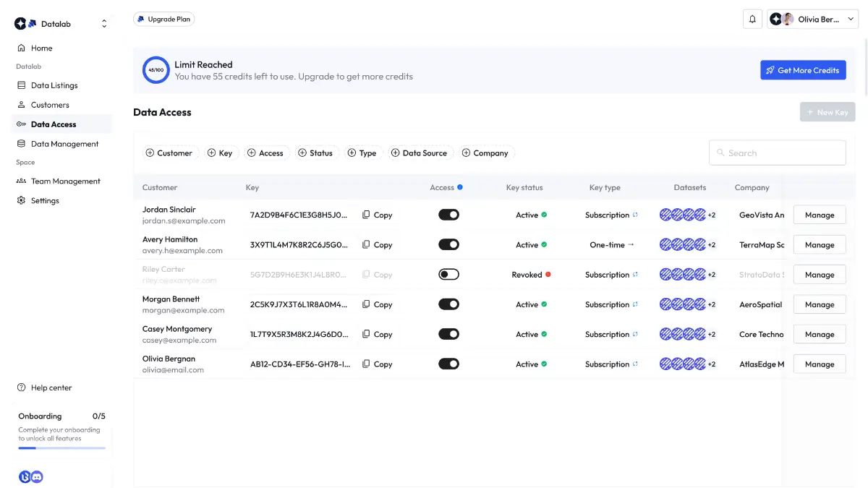This screenshot has width=868, height=488.
Task: Copy Olivia Bergnan's key
Action: [x=377, y=364]
